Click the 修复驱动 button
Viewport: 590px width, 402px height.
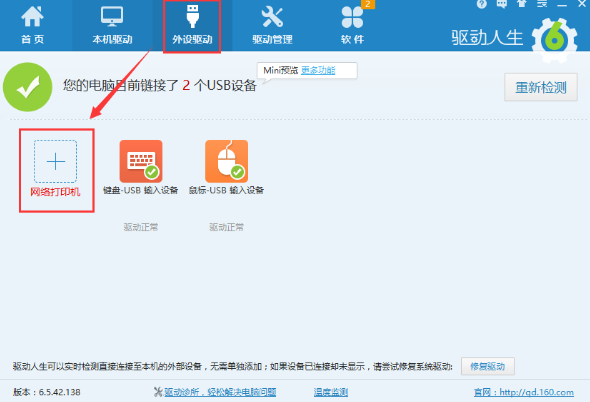[488, 366]
